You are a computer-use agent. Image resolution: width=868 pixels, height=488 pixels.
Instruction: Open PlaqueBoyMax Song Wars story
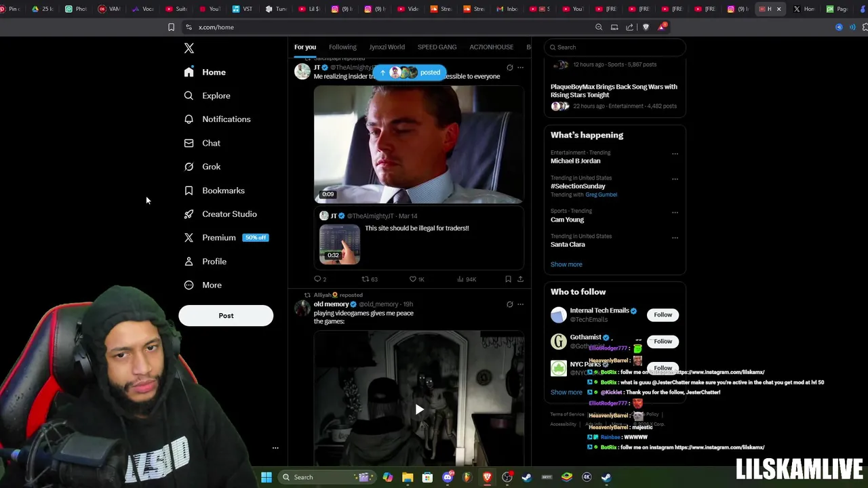coord(614,91)
